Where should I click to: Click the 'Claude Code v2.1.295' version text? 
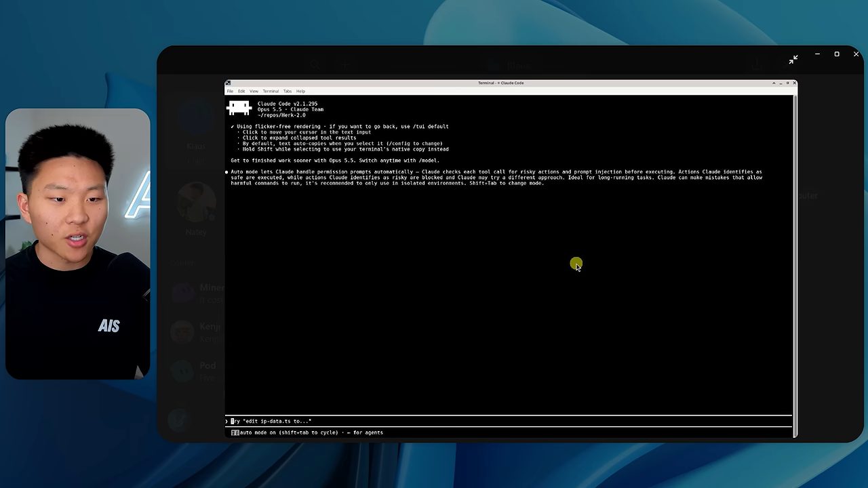[288, 104]
